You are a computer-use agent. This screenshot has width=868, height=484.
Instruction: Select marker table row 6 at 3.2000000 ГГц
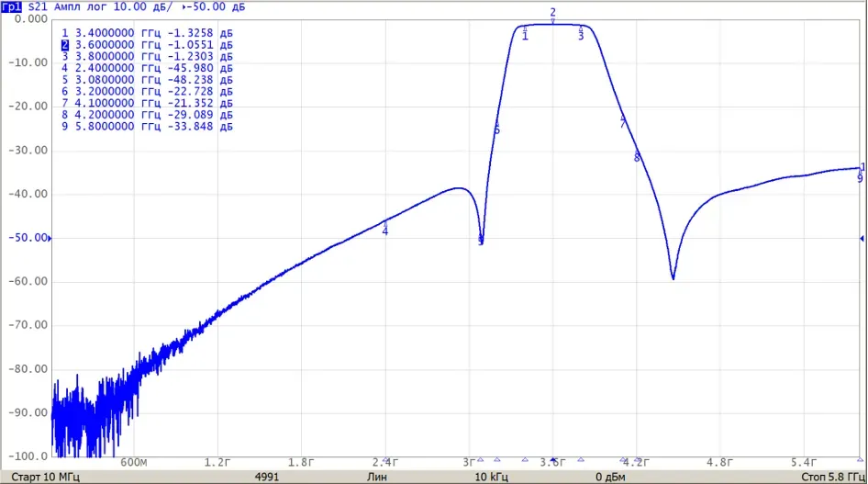point(147,91)
